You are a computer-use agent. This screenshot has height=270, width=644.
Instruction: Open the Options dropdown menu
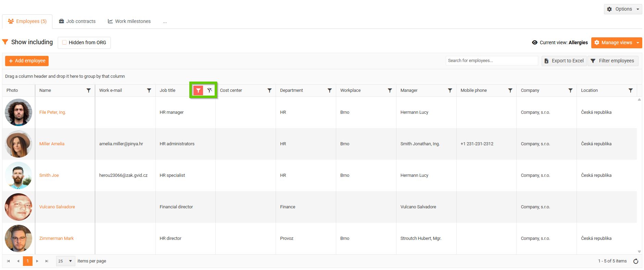click(x=623, y=9)
